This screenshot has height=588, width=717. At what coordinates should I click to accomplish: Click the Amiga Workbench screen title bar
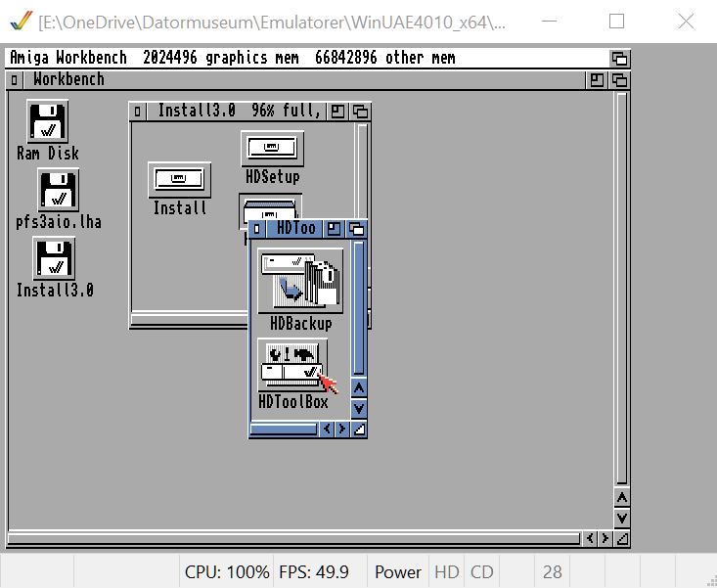click(x=307, y=58)
